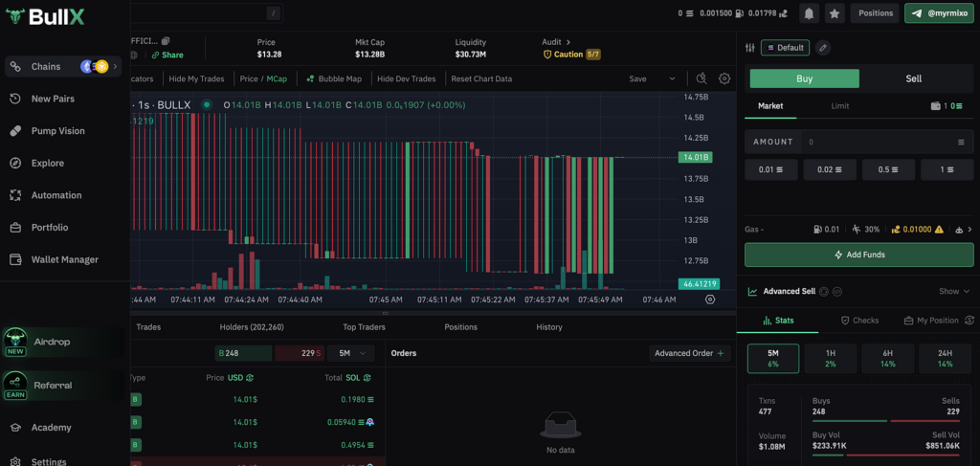Open the Top Traders tab
The width and height of the screenshot is (980, 466).
tap(364, 326)
